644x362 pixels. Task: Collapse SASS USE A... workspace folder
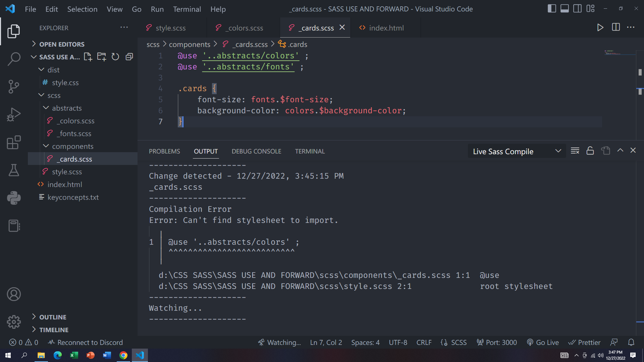click(55, 57)
